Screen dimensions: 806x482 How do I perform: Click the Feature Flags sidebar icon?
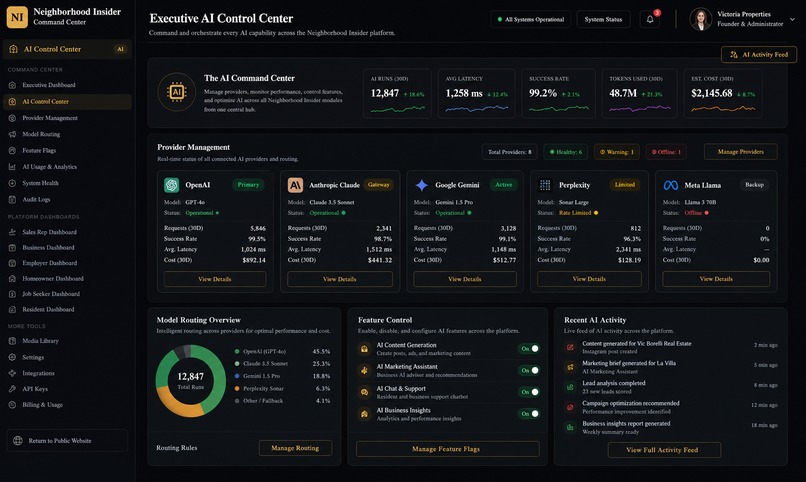(x=12, y=151)
